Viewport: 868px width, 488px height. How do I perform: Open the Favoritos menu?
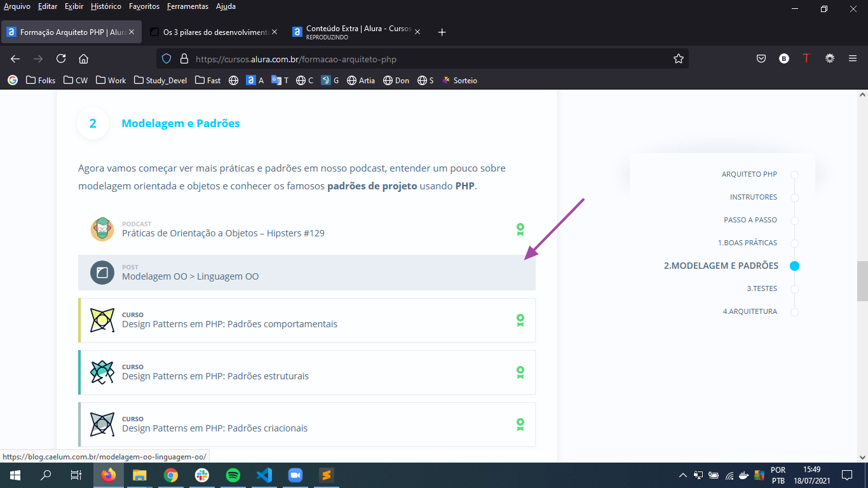(x=144, y=6)
